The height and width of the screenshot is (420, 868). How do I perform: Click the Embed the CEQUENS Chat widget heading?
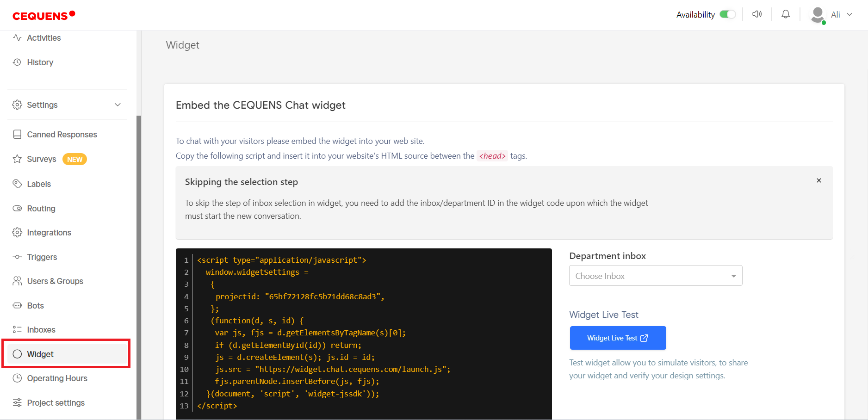click(x=260, y=105)
